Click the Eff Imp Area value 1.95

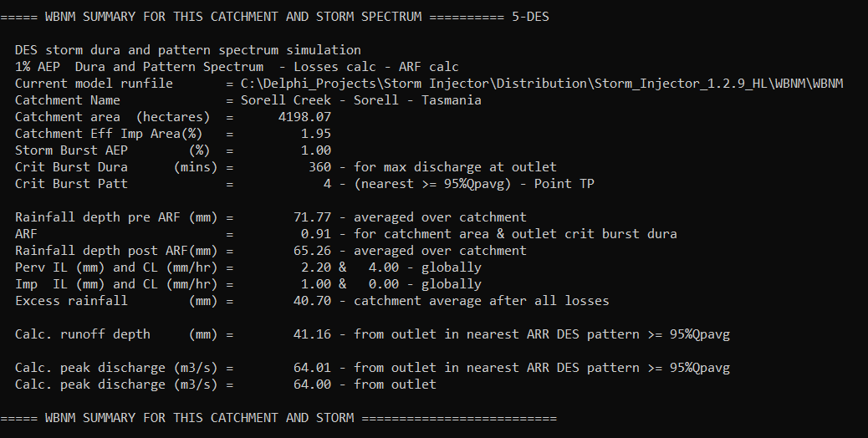tap(315, 134)
